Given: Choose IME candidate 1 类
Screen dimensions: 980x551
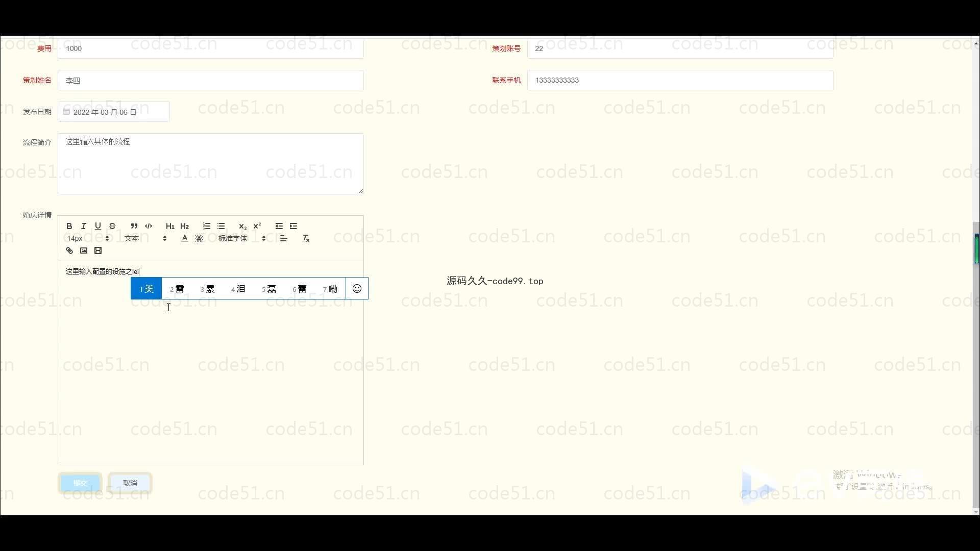Looking at the screenshot, I should pos(146,289).
